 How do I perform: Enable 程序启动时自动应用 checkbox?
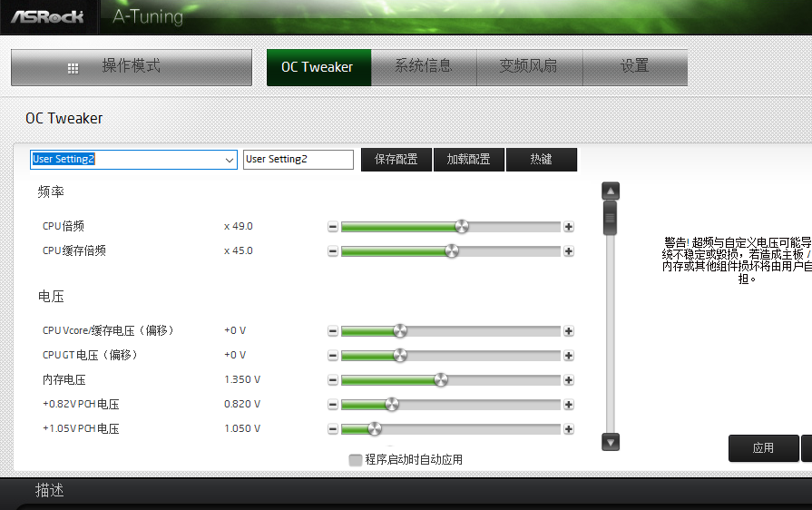coord(356,460)
